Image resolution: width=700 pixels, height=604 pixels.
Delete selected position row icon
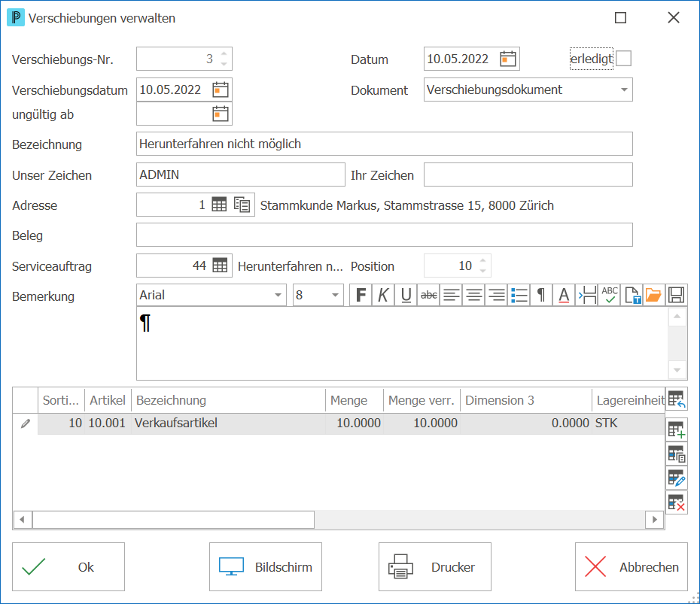pyautogui.click(x=677, y=503)
